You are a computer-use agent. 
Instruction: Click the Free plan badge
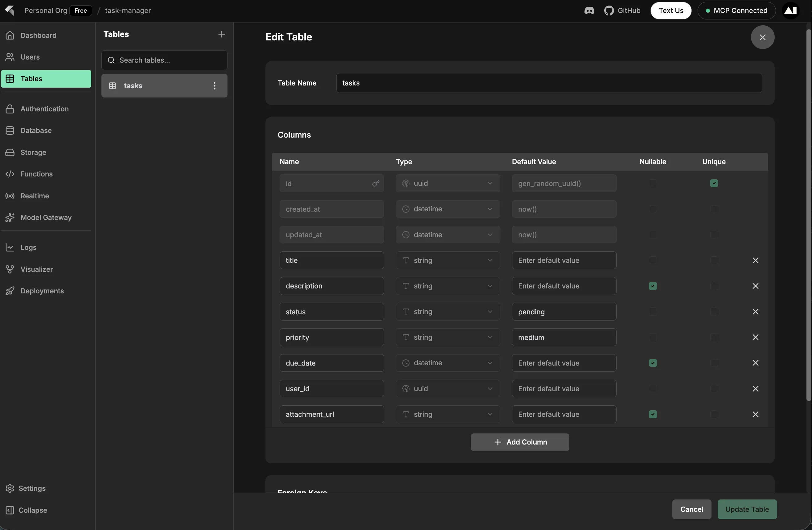(x=80, y=10)
